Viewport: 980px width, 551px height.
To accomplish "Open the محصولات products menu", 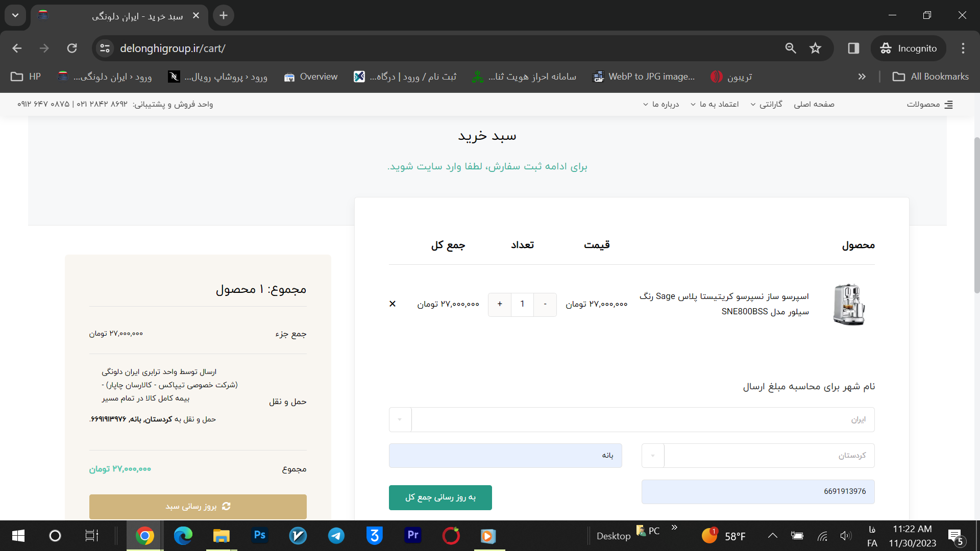I will pyautogui.click(x=929, y=105).
